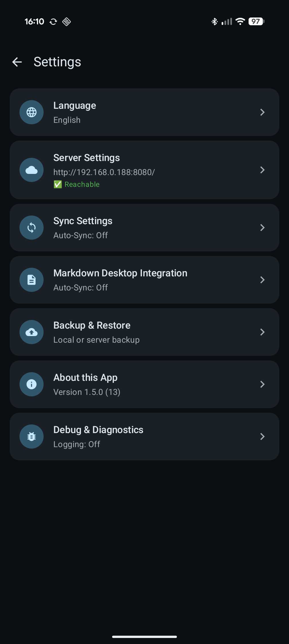The height and width of the screenshot is (644, 289).
Task: Tap the Sync Settings Auto-Sync Off label
Action: point(81,235)
